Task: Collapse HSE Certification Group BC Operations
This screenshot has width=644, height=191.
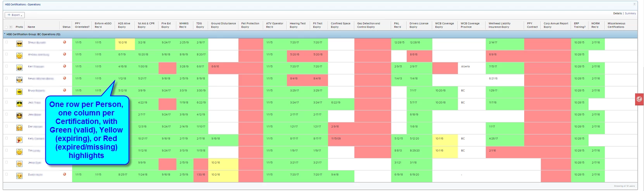Action: click(5, 34)
